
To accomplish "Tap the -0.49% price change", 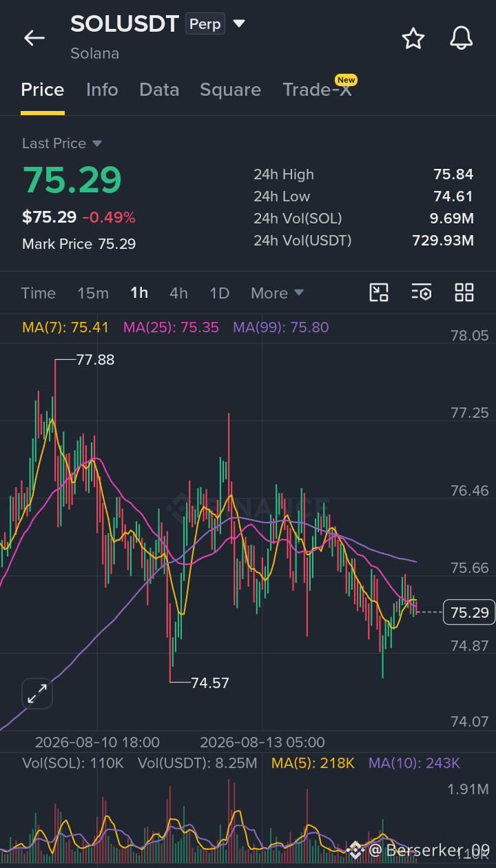I will [x=109, y=218].
